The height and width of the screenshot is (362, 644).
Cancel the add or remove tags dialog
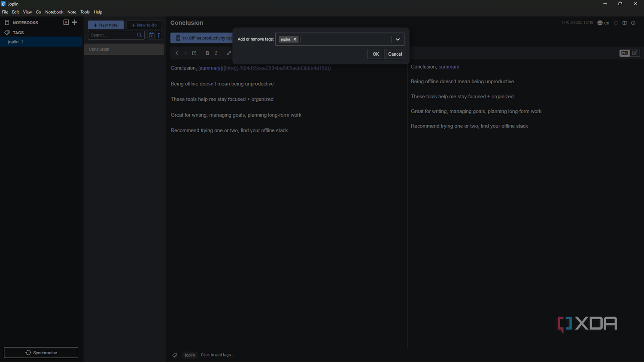click(x=395, y=54)
